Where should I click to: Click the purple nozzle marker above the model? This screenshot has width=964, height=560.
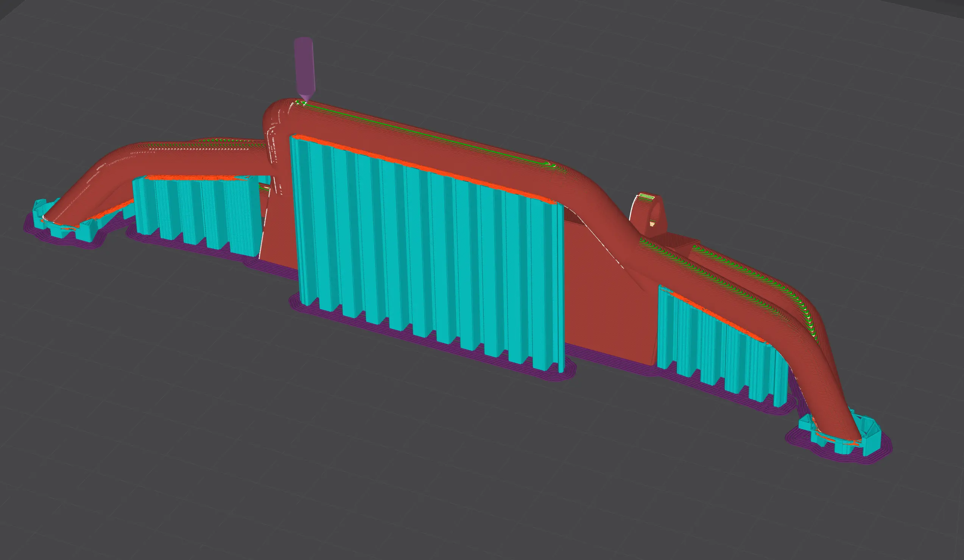[x=304, y=69]
